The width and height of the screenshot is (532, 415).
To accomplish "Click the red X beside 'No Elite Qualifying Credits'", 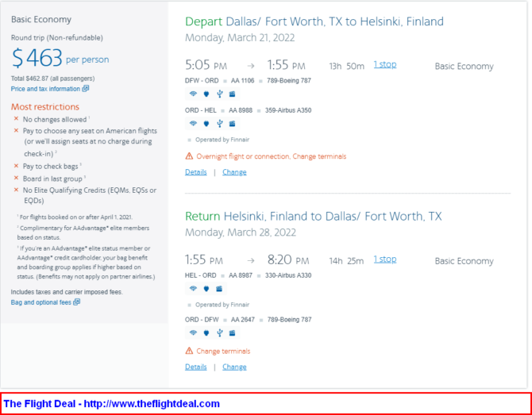I will pyautogui.click(x=16, y=190).
